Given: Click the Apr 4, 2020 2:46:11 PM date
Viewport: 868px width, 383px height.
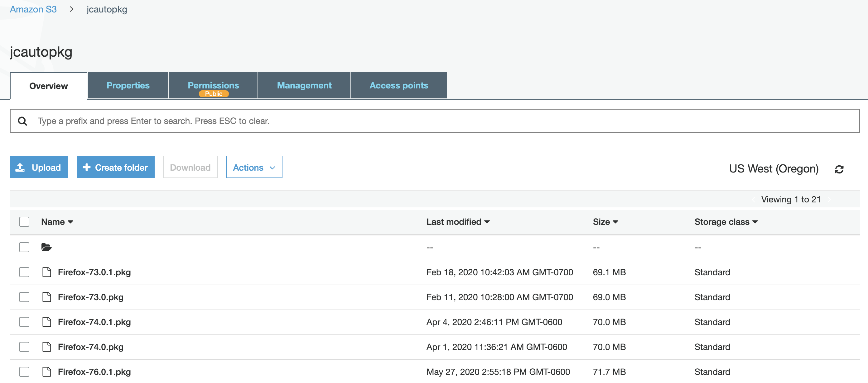Looking at the screenshot, I should (494, 322).
